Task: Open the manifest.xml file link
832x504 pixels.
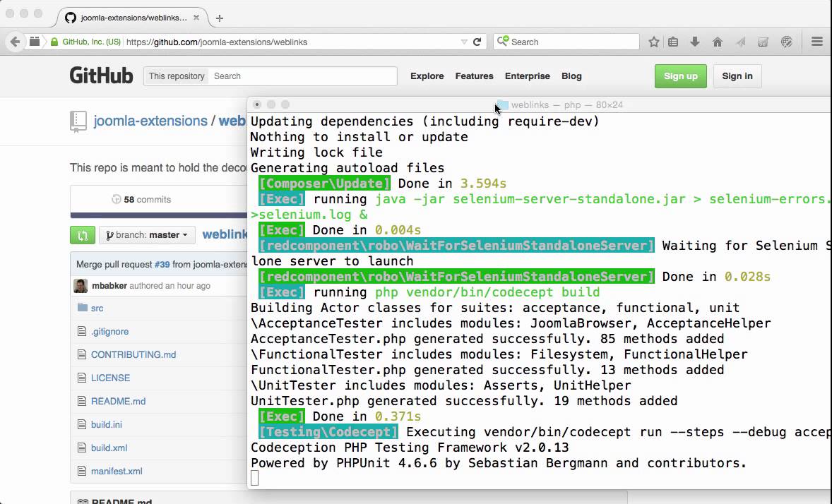Action: point(117,471)
